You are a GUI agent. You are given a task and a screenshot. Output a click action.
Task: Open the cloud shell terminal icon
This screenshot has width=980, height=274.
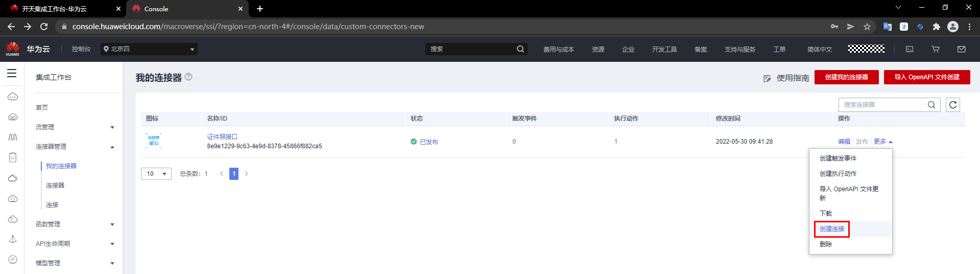[x=910, y=49]
